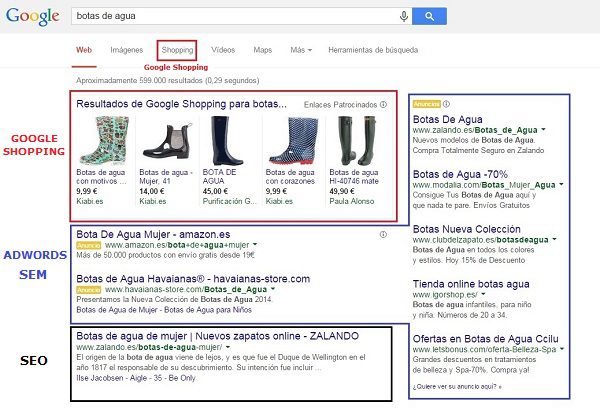
Task: Click Purificación G... seller name
Action: pyautogui.click(x=230, y=201)
